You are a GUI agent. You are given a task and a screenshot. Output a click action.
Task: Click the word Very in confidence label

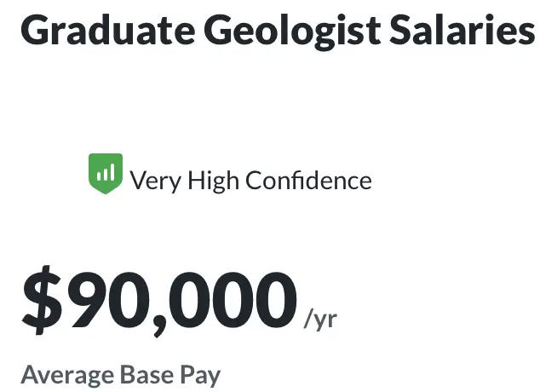coord(155,182)
